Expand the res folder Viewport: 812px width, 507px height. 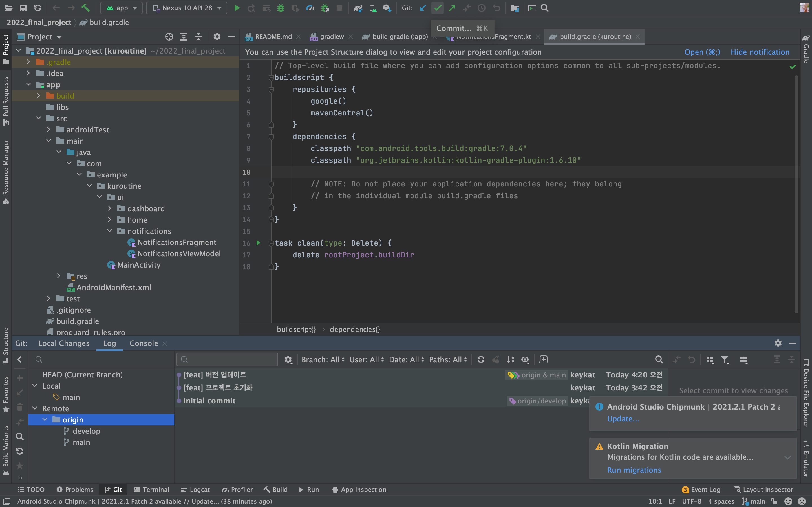click(x=59, y=276)
